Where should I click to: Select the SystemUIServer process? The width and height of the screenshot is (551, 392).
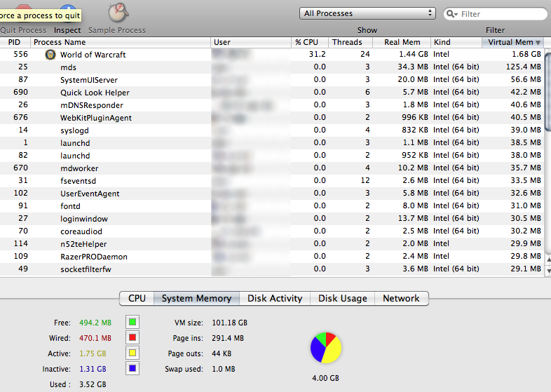(x=272, y=80)
